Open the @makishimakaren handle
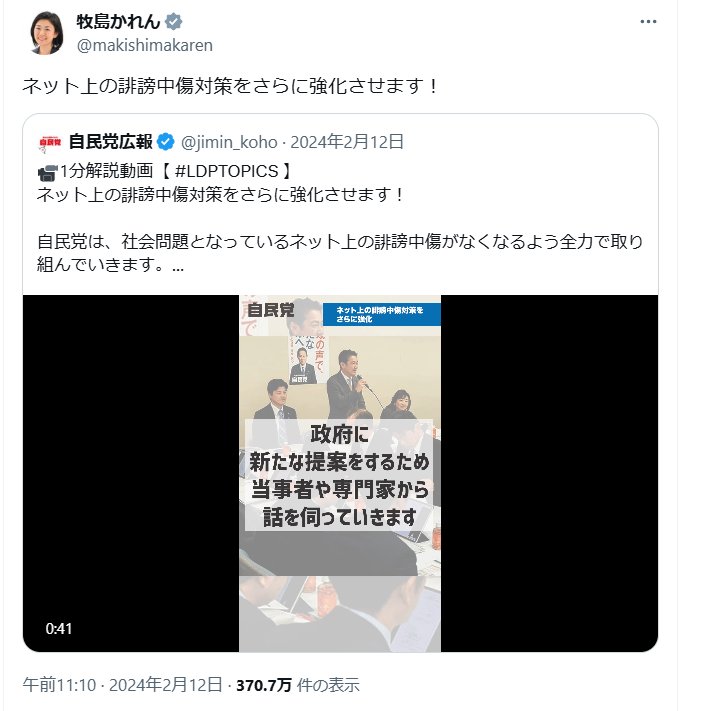Viewport: 711px width, 711px height. [145, 45]
